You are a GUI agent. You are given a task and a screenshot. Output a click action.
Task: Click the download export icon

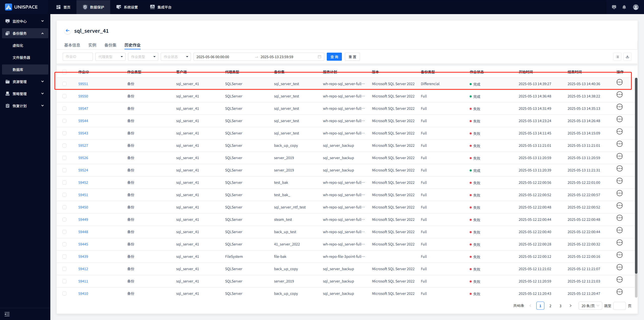tap(627, 57)
